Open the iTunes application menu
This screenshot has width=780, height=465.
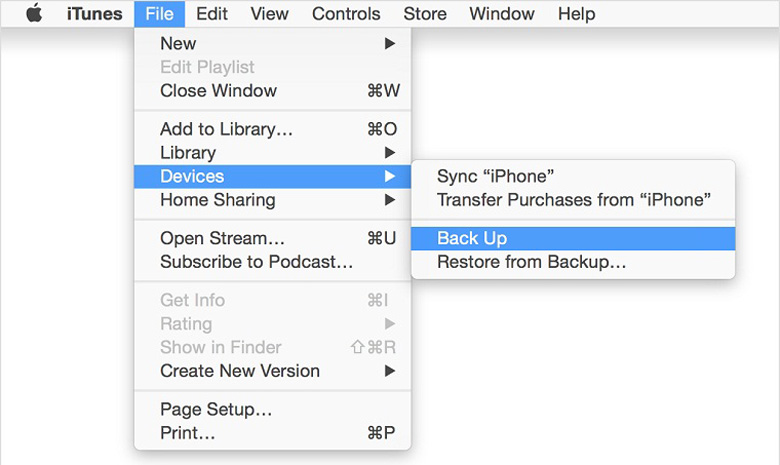click(x=95, y=14)
